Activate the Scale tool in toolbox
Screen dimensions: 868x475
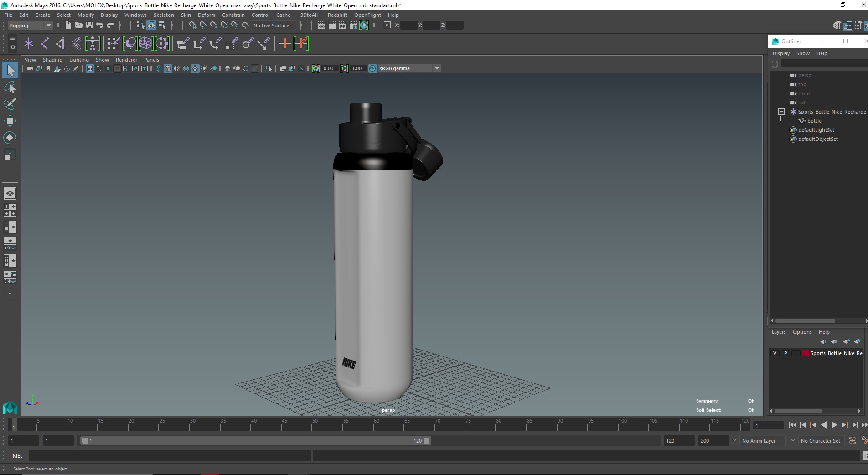point(10,155)
